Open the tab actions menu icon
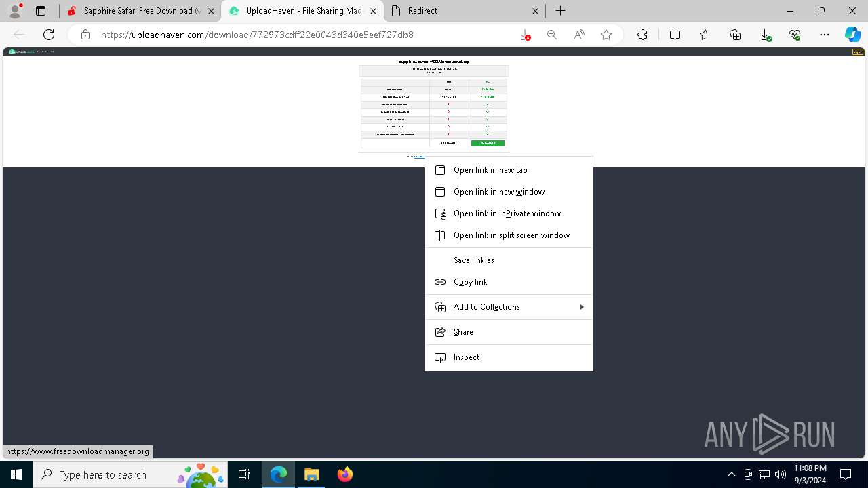Image resolution: width=868 pixels, height=488 pixels. coord(41,11)
